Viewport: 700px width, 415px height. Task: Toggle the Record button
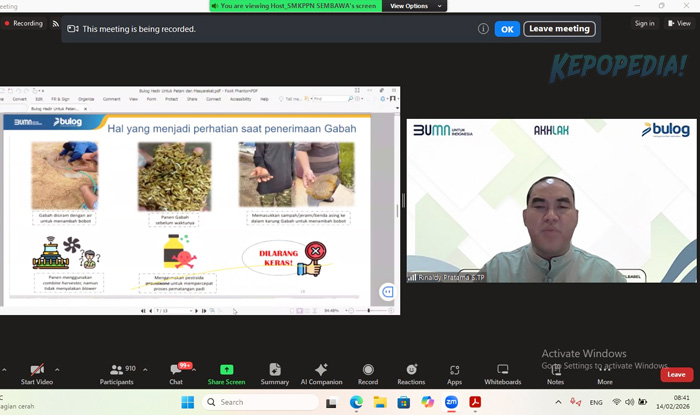[x=368, y=370]
